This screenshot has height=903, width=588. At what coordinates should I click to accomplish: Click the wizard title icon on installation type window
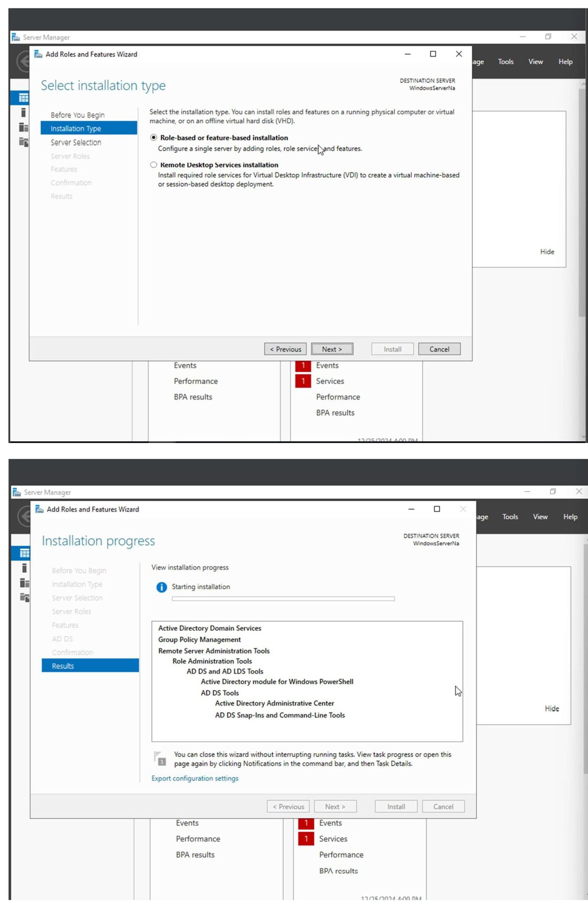(x=38, y=54)
